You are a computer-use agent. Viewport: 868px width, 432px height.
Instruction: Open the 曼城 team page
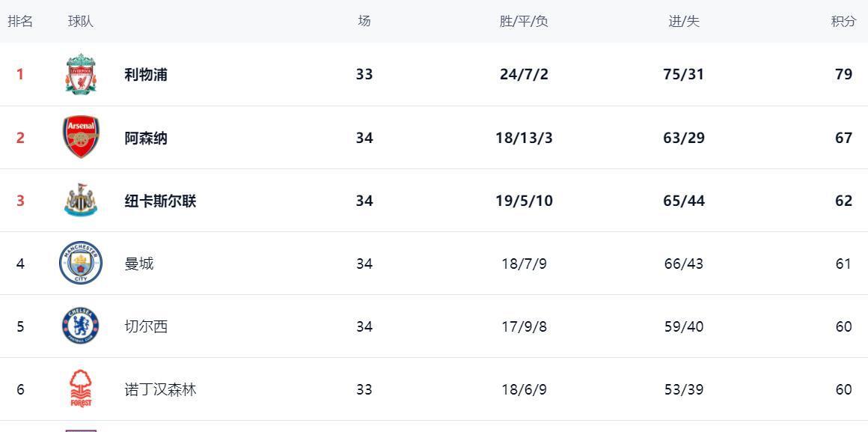coord(139,264)
